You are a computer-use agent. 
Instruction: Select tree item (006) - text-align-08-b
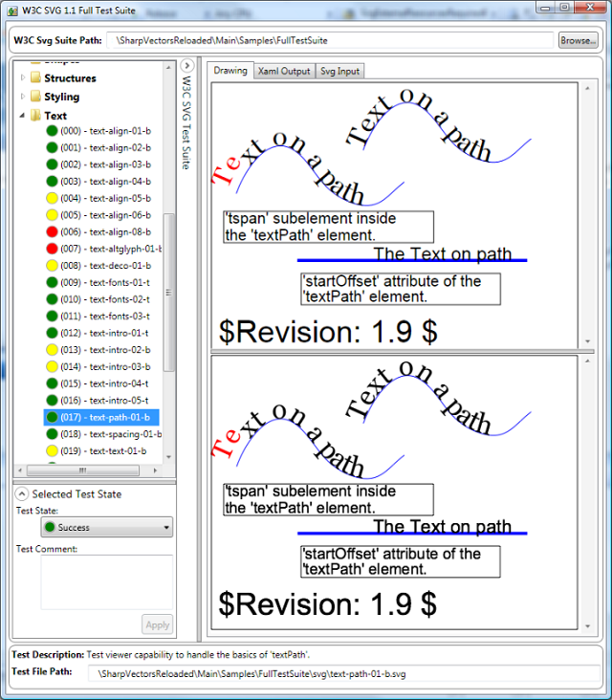click(106, 231)
